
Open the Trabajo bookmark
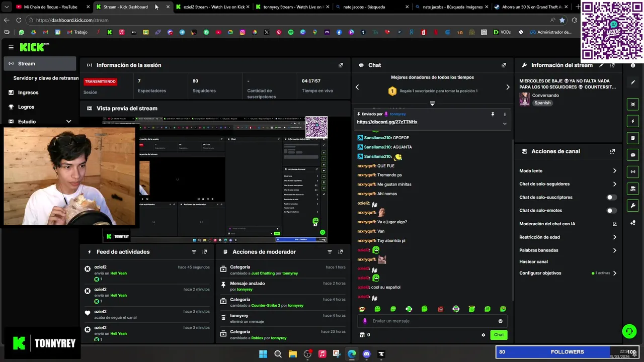coord(77,32)
